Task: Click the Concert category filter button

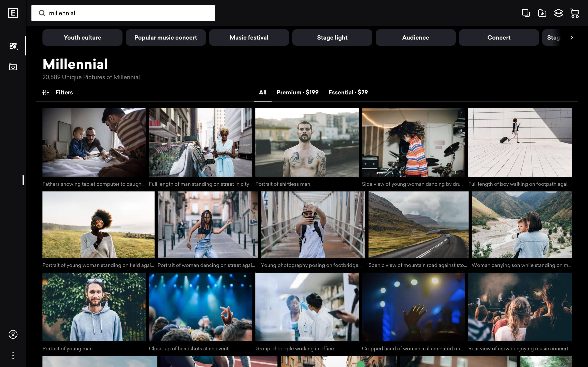Action: tap(499, 37)
